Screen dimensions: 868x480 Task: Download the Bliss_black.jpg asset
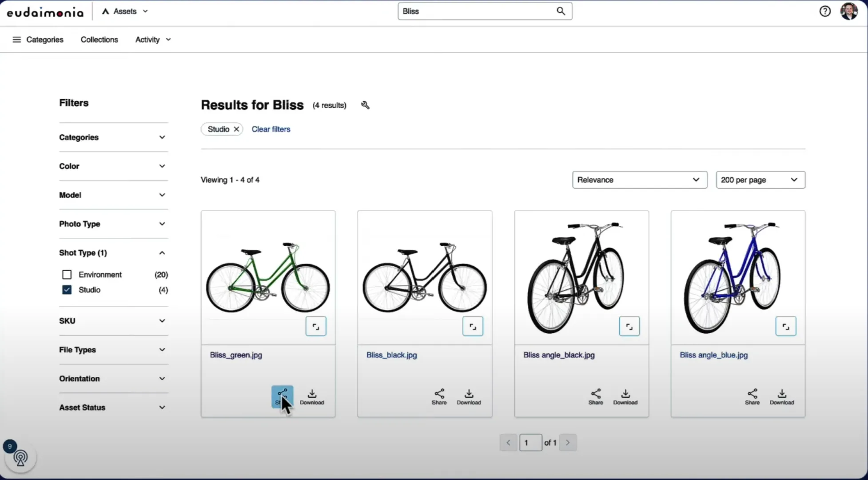[x=469, y=397]
